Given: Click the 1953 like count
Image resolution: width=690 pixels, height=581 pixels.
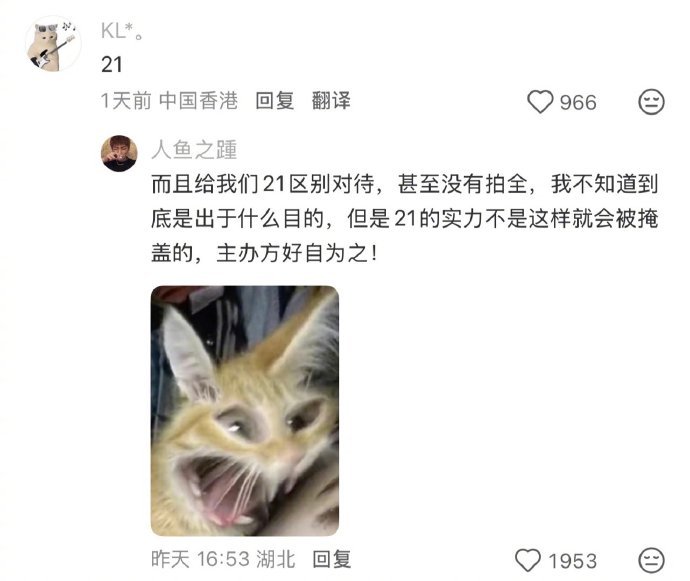Looking at the screenshot, I should (x=573, y=561).
